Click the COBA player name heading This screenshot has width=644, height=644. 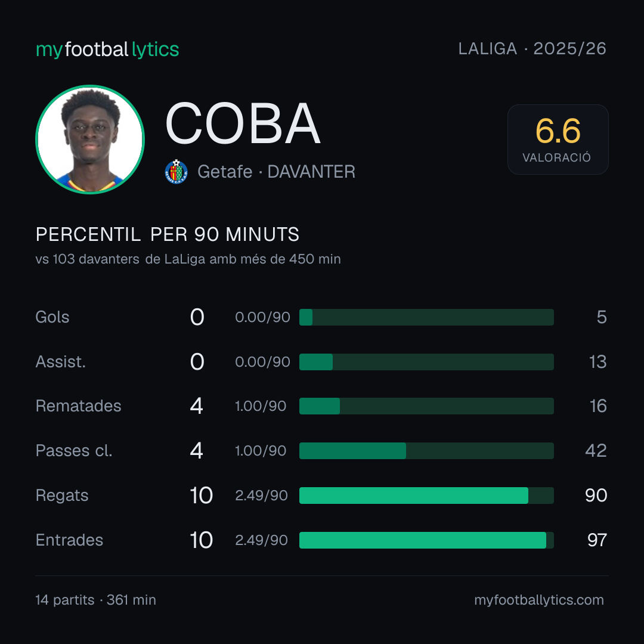[x=243, y=123]
